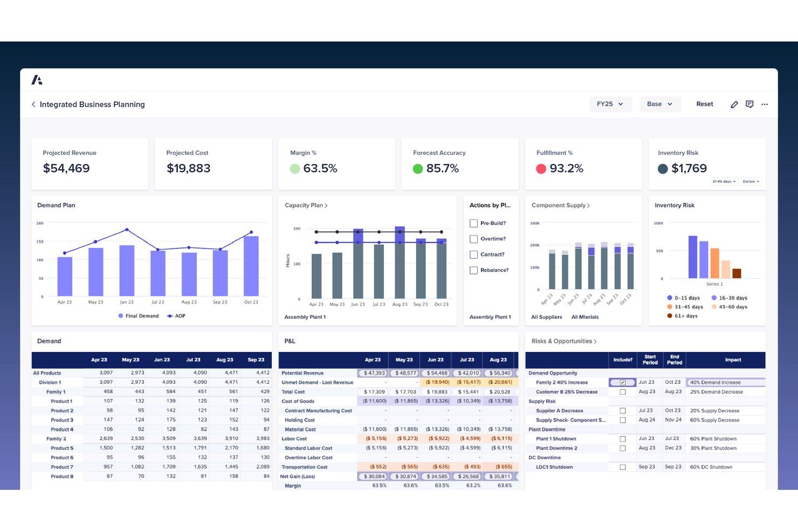798x532 pixels.
Task: Select the Transportation Cost row label
Action: click(x=305, y=467)
